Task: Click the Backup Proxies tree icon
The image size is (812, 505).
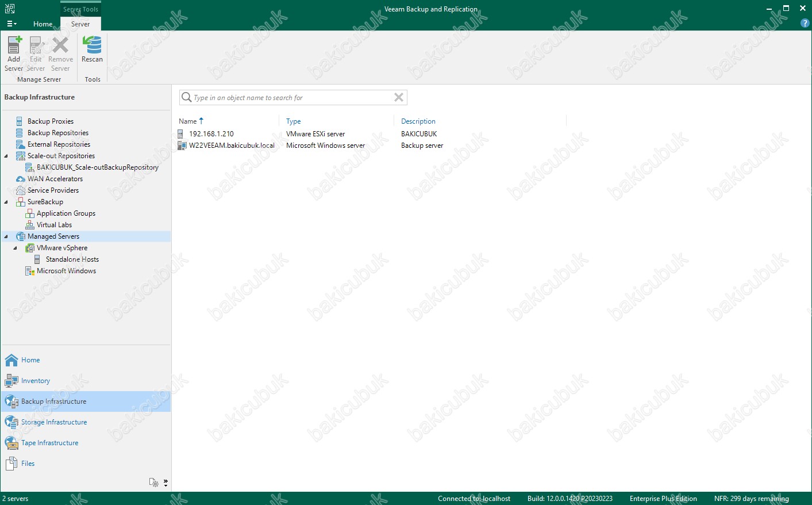Action: (20, 121)
